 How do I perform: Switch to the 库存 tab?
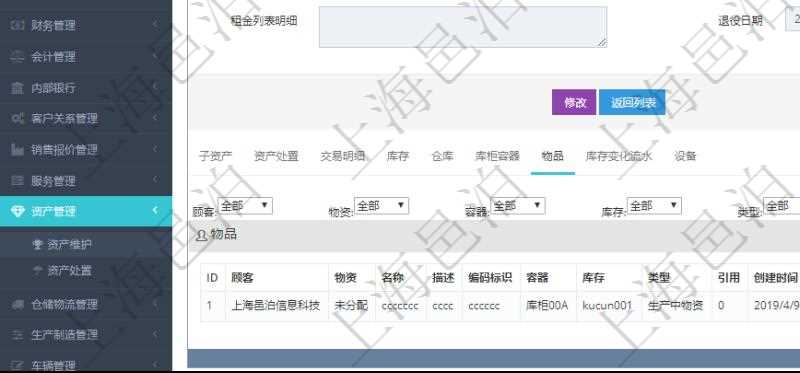[x=397, y=156]
